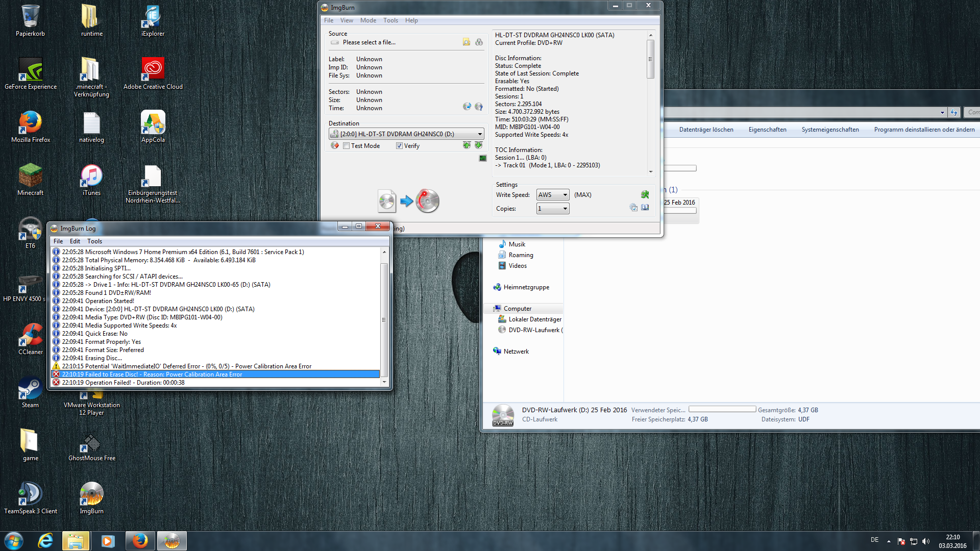Click the Firefox icon in the taskbar
The height and width of the screenshot is (551, 980).
(x=140, y=541)
